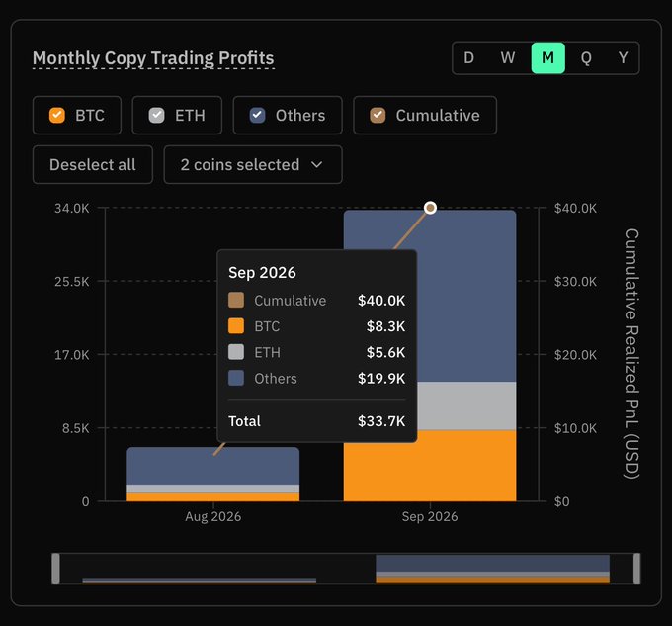The height and width of the screenshot is (626, 672).
Task: Click the Monthly Copy Trading Profits title
Action: click(153, 58)
